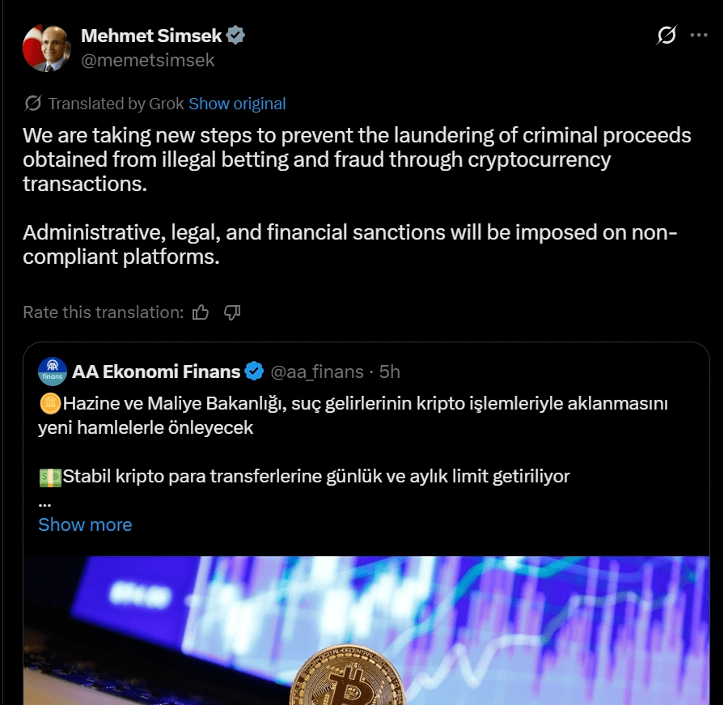Click the AA Ekonomi Finans account logo
Image resolution: width=728 pixels, height=705 pixels.
click(52, 372)
